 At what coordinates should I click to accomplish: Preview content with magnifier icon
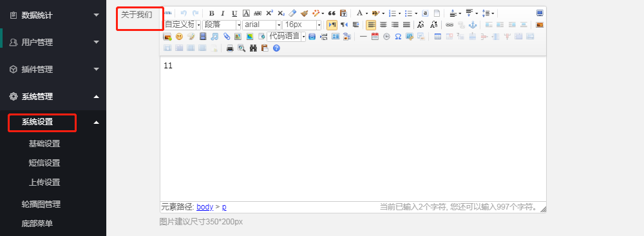[241, 48]
